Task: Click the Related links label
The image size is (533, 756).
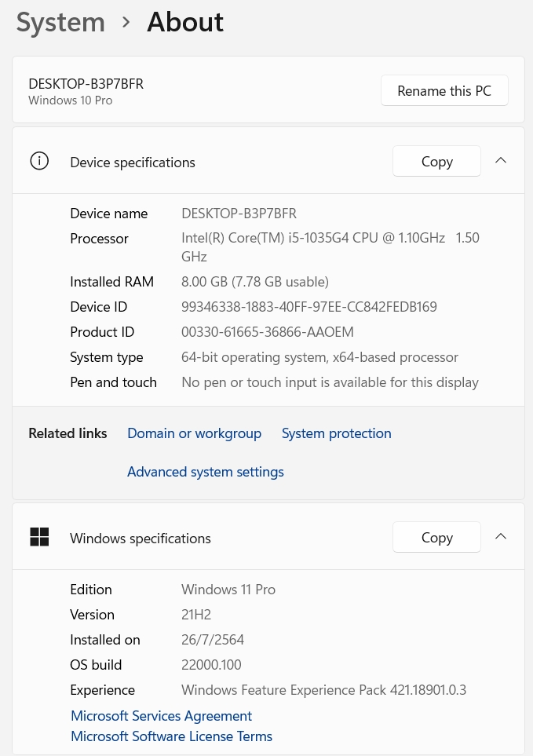Action: point(68,433)
